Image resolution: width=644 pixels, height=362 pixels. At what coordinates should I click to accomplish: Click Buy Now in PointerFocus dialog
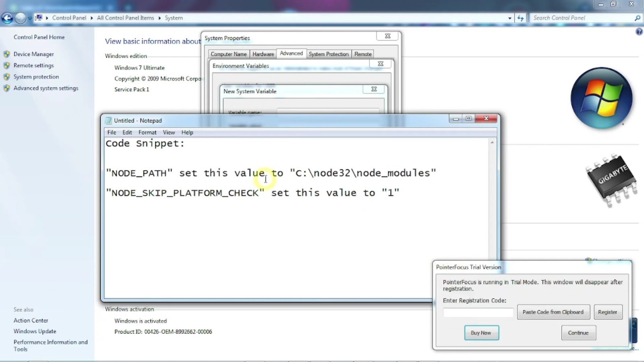[x=481, y=333]
